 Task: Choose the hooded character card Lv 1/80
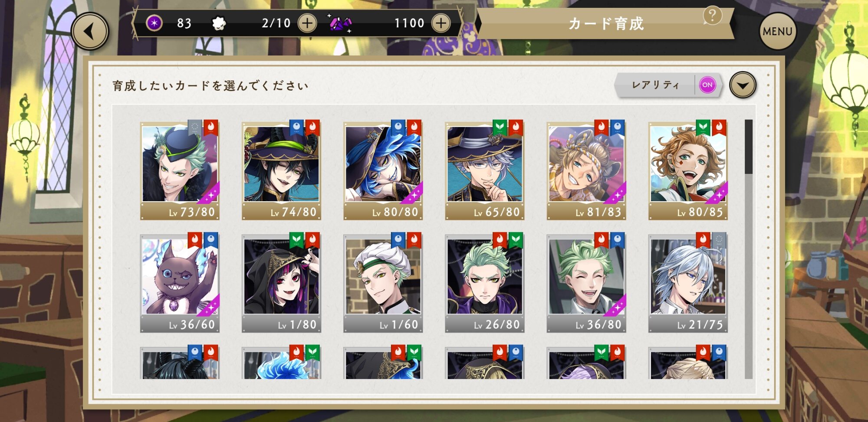coord(281,283)
